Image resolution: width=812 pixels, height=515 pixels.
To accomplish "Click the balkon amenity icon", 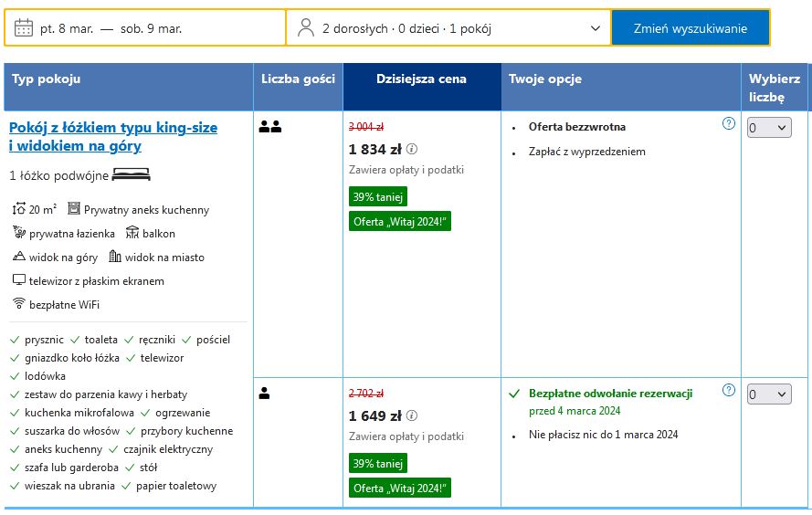I will [x=132, y=233].
